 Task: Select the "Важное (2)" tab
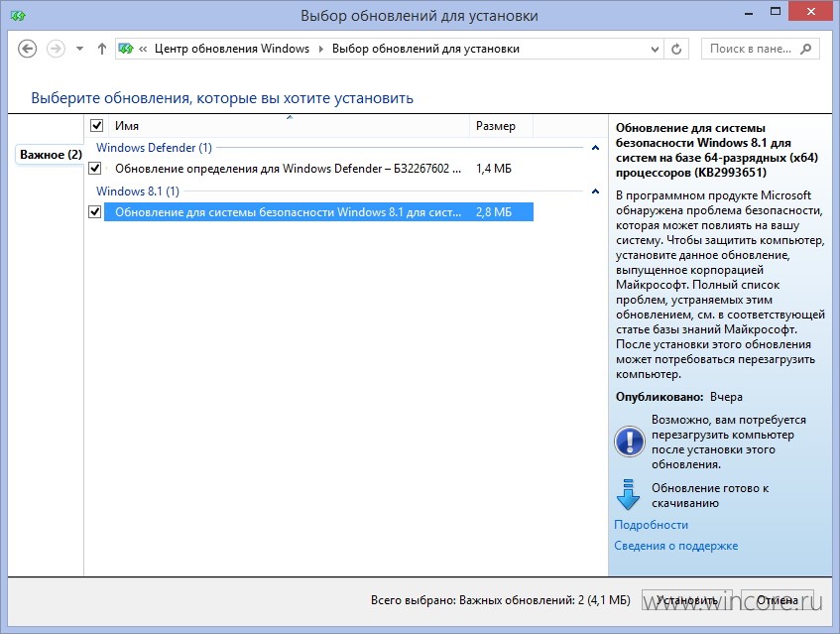coord(51,155)
